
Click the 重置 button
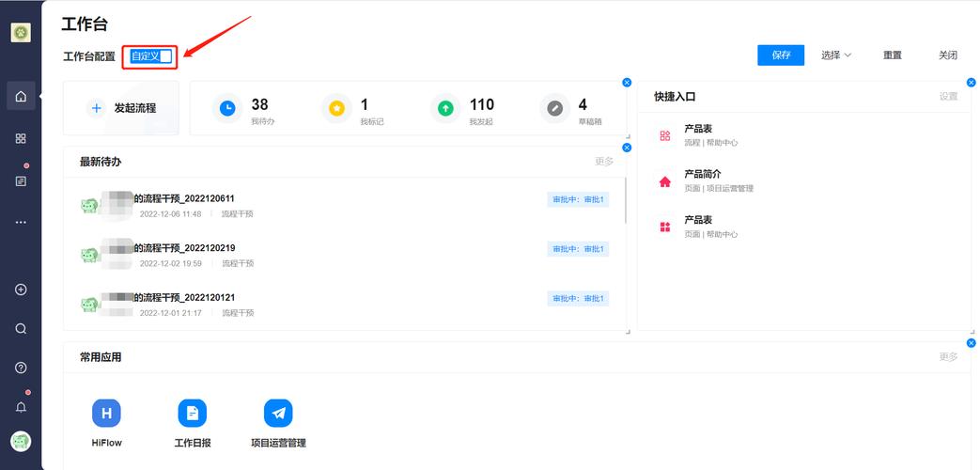pos(893,55)
